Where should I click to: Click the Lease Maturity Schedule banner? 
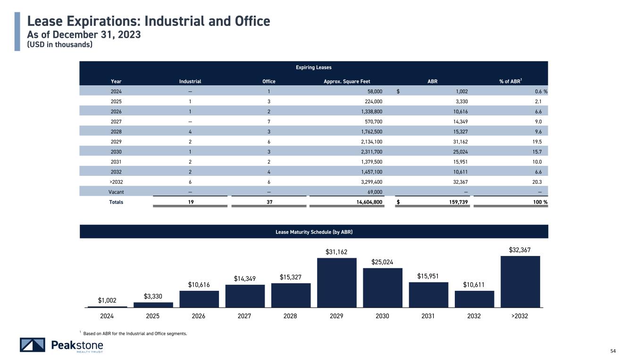pos(314,232)
